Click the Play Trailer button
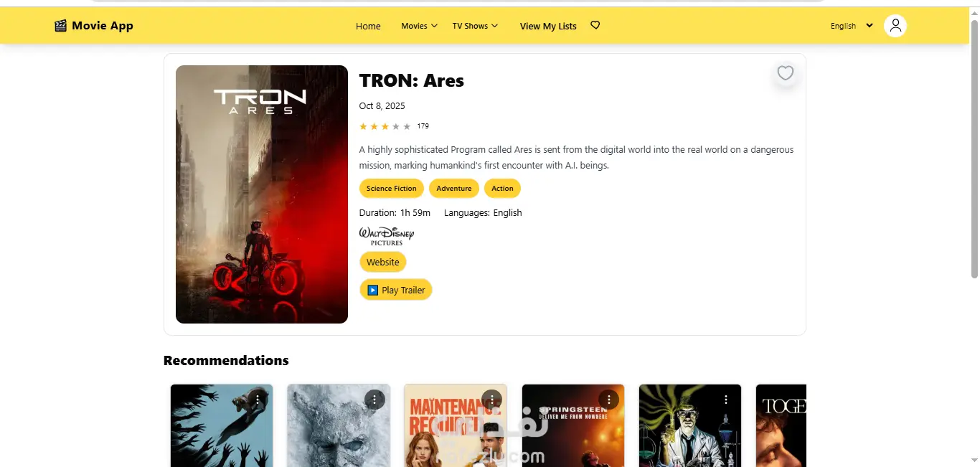The height and width of the screenshot is (467, 980). pyautogui.click(x=396, y=290)
